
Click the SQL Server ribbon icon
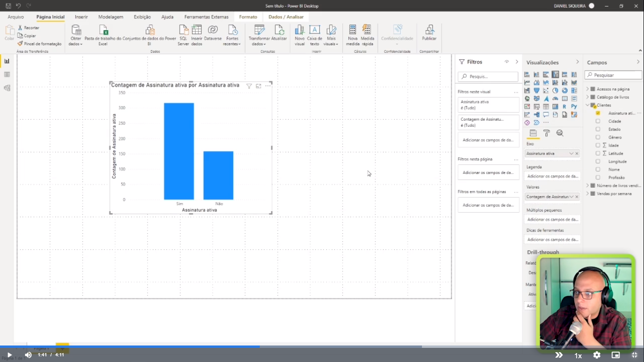click(x=183, y=35)
